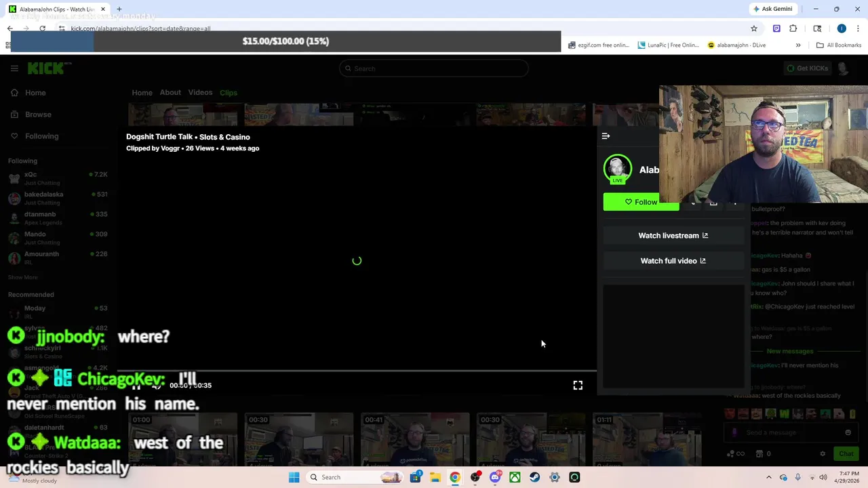
Task: Click the Kick search field
Action: tap(434, 68)
